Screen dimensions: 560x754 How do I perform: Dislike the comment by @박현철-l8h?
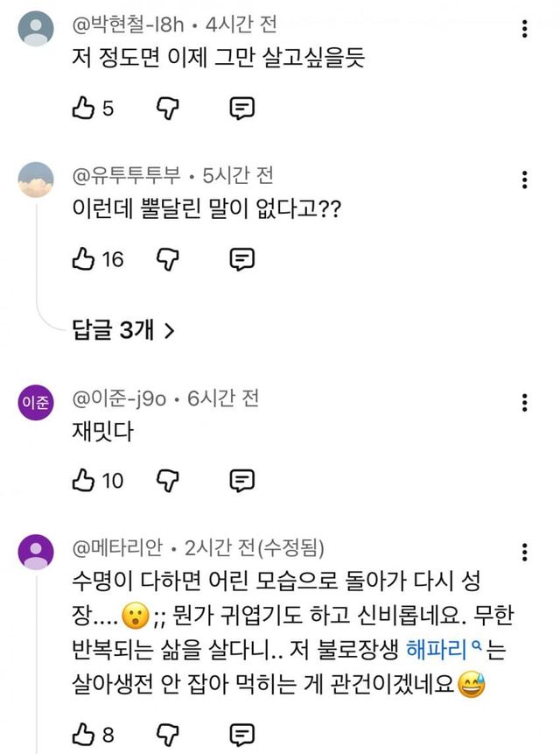point(167,109)
